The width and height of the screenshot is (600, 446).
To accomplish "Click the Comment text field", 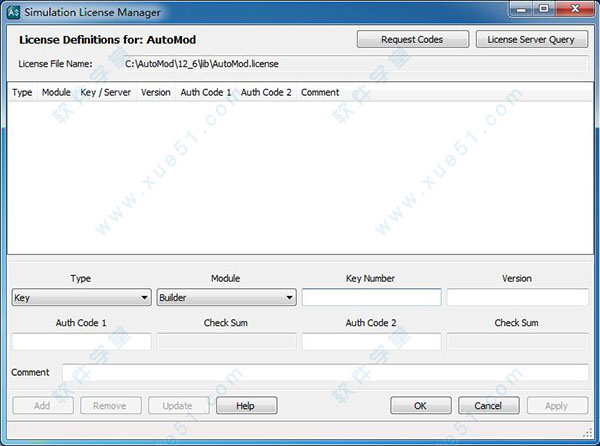I will pos(325,373).
